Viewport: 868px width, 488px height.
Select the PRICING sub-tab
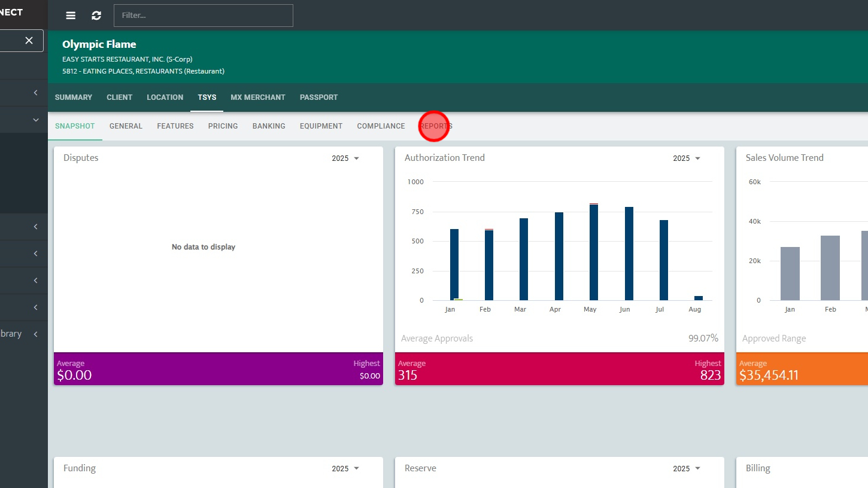coord(223,126)
